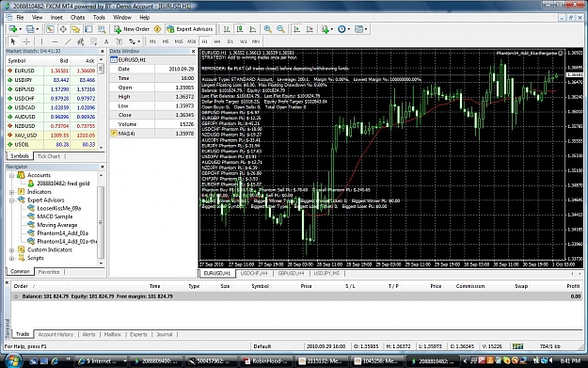The width and height of the screenshot is (588, 368).
Task: Select the GBPUSD row in Market Watch
Action: point(52,89)
